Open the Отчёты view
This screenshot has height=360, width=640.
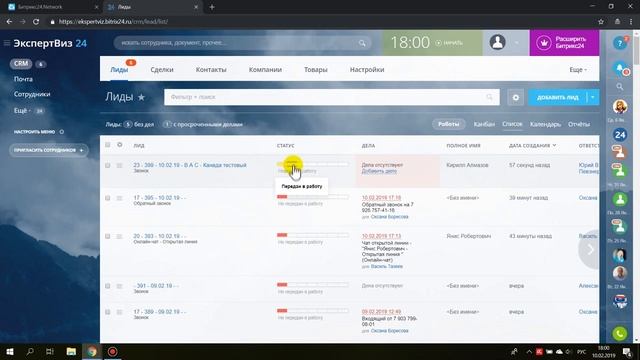click(x=579, y=124)
